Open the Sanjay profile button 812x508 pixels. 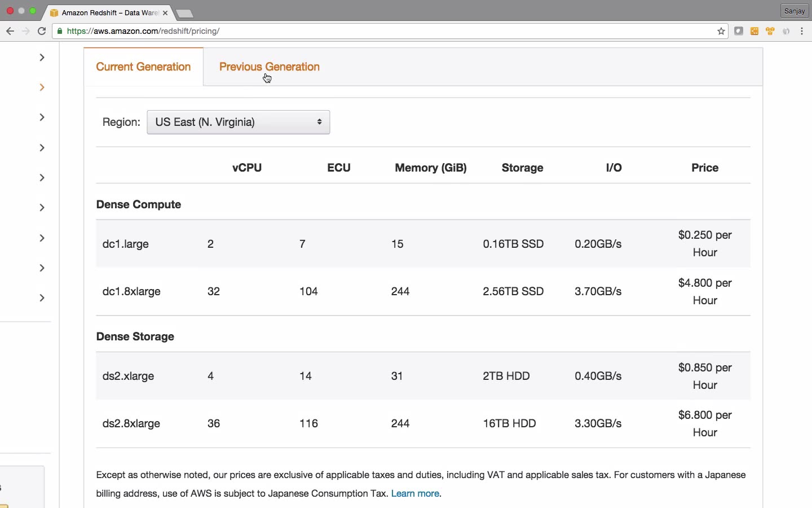click(x=795, y=11)
